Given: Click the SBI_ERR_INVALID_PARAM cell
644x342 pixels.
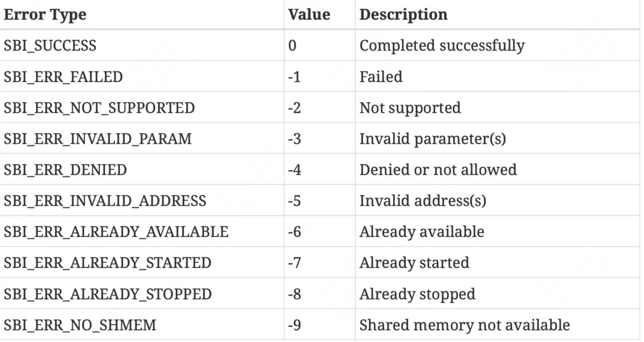Looking at the screenshot, I should click(96, 139).
